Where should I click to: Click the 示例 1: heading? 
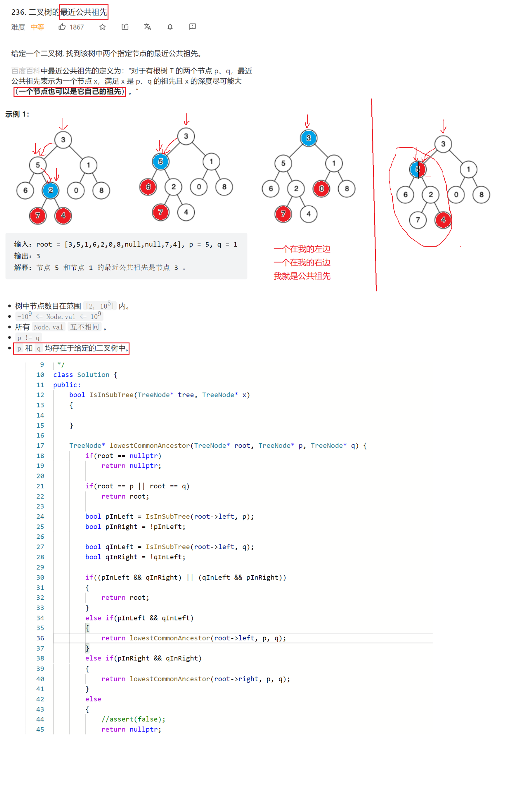17,114
